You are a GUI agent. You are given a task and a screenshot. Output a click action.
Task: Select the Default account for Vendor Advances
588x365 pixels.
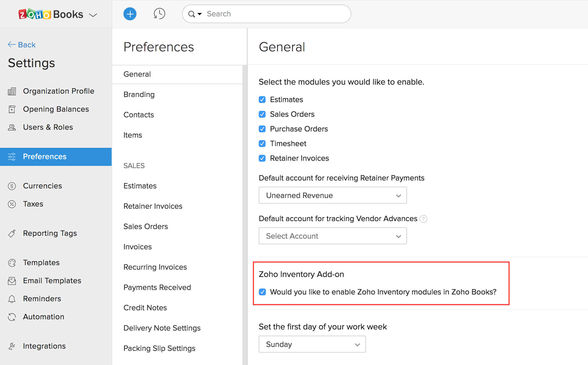[332, 236]
